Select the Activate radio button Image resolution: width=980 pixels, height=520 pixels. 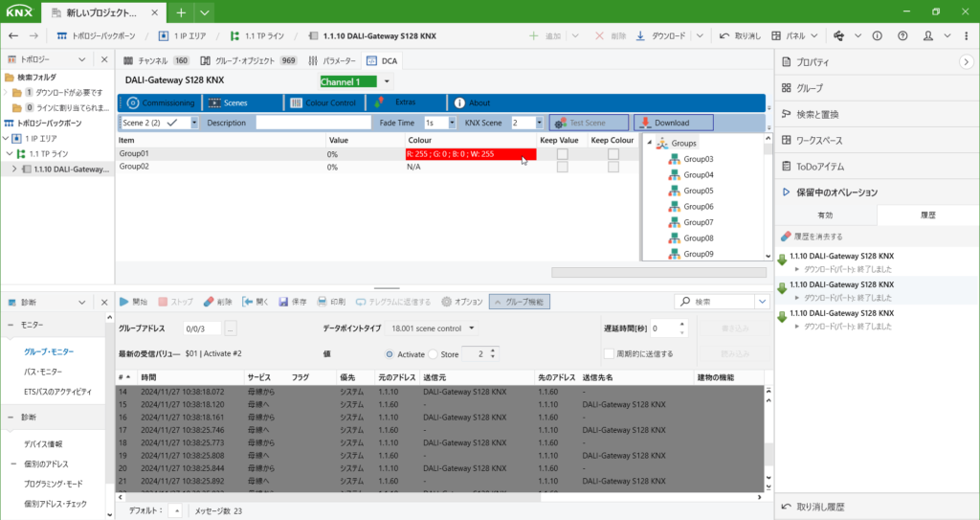click(390, 354)
